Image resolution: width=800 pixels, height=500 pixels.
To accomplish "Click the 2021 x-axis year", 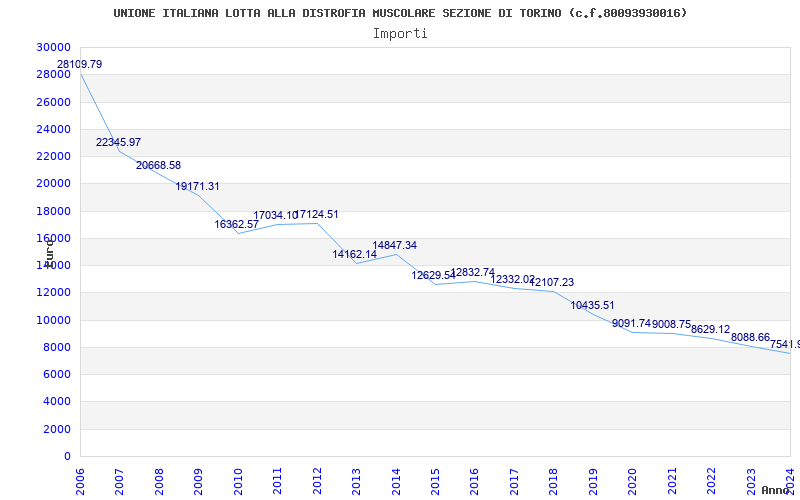I will (672, 482).
